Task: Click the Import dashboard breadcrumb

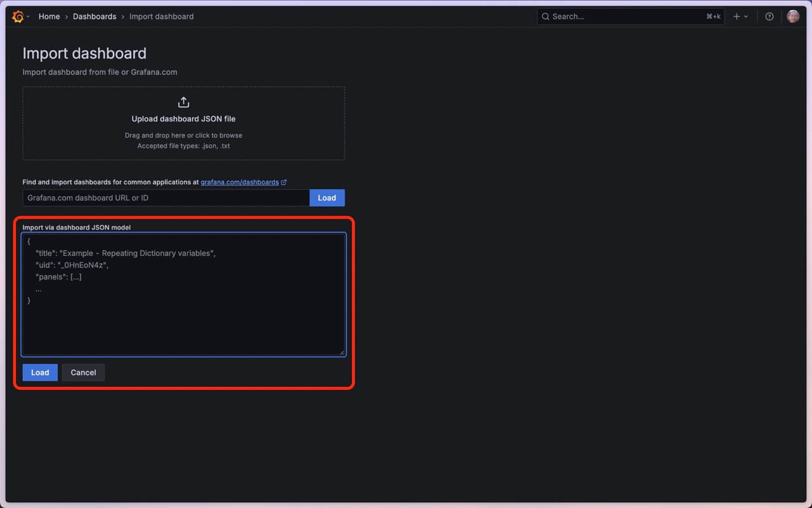Action: (x=161, y=17)
